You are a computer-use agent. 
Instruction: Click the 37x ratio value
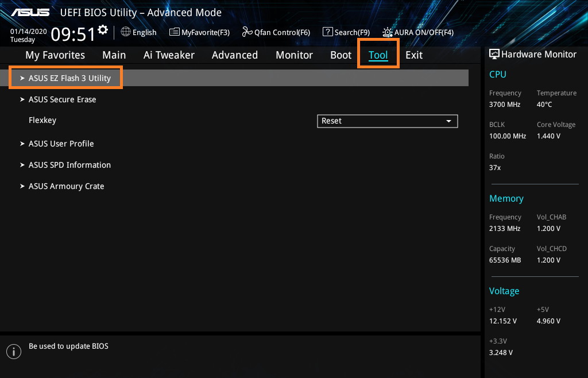pyautogui.click(x=495, y=168)
